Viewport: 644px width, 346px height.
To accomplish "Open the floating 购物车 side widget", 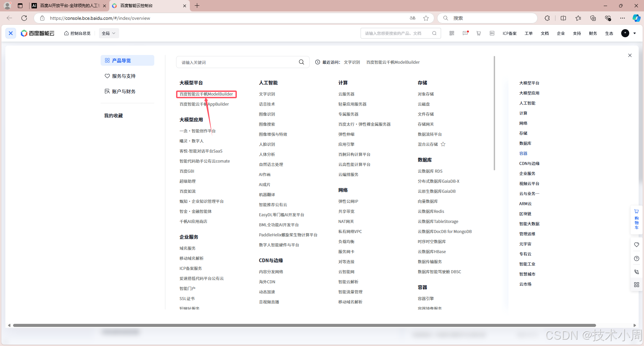I will pyautogui.click(x=636, y=219).
